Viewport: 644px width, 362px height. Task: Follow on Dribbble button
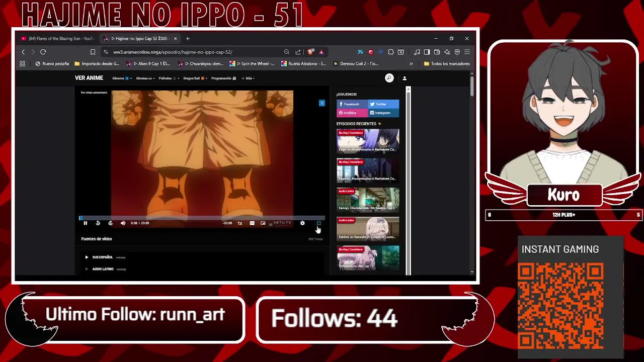click(x=352, y=113)
